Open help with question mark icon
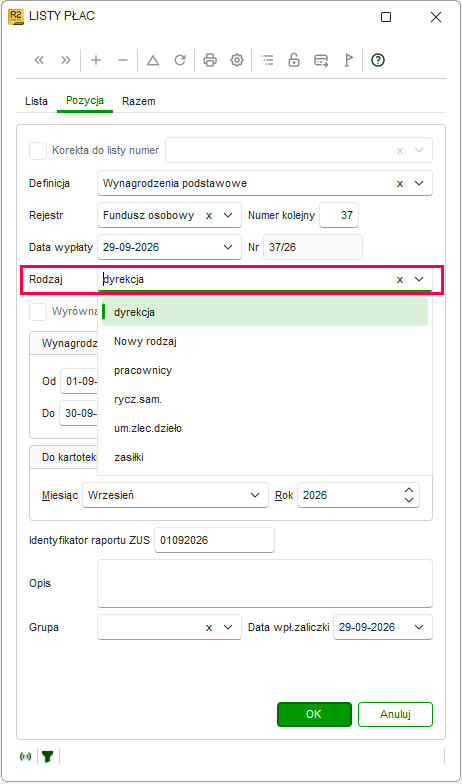This screenshot has width=462, height=784. click(378, 60)
